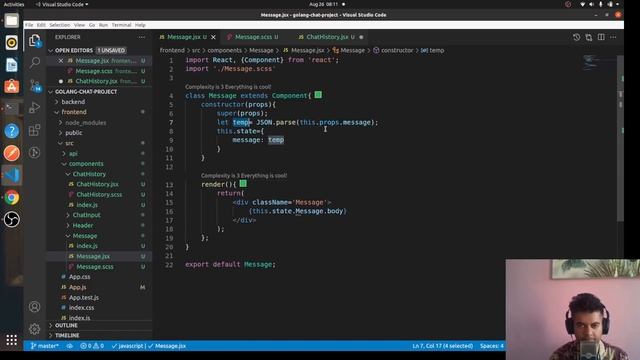The height and width of the screenshot is (360, 640).
Task: Open the Search view in activity bar
Action: (35, 62)
